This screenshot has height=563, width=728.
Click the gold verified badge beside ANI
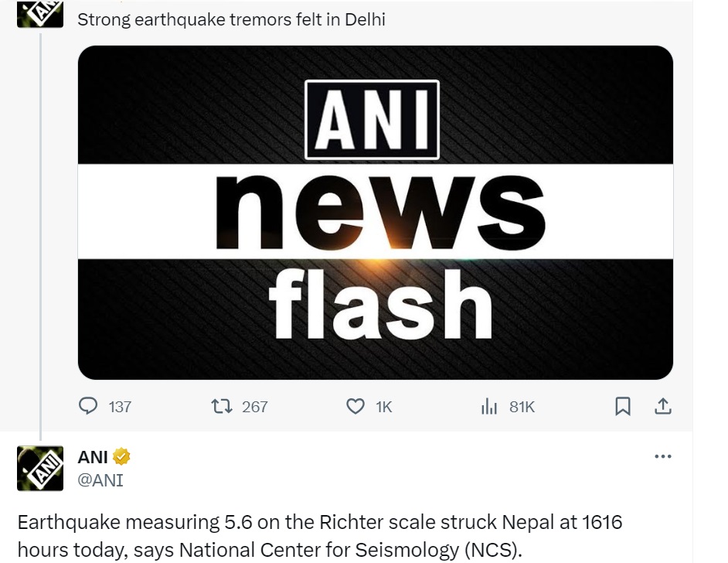tap(122, 457)
